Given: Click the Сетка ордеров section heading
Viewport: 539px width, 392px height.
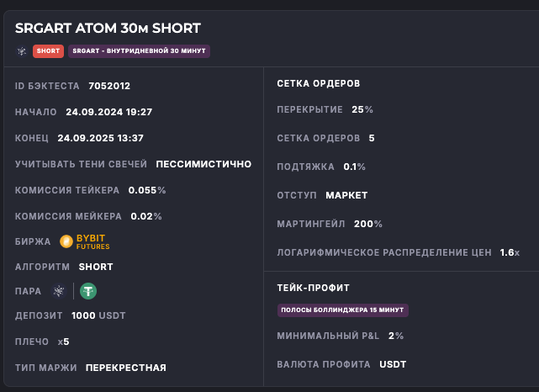Looking at the screenshot, I should click(x=319, y=83).
